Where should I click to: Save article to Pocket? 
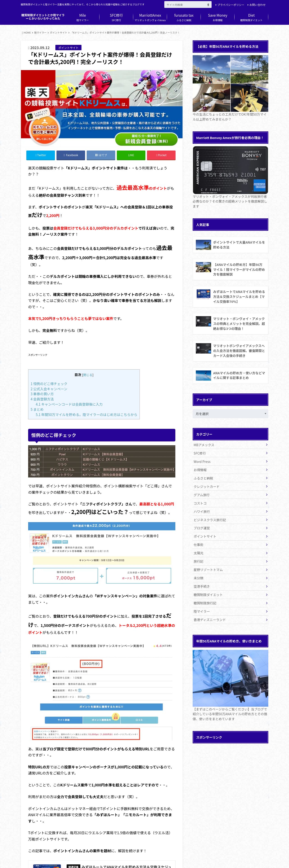[161, 155]
